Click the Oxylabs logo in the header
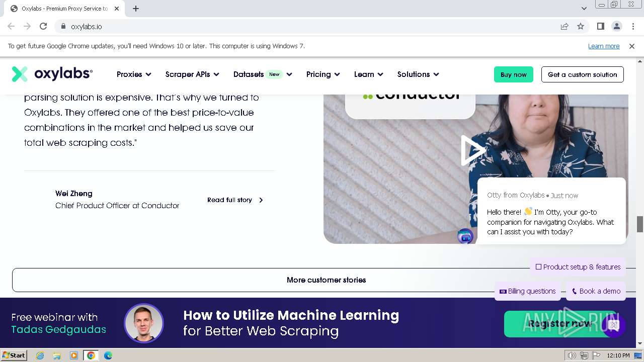This screenshot has height=362, width=644. pyautogui.click(x=52, y=74)
